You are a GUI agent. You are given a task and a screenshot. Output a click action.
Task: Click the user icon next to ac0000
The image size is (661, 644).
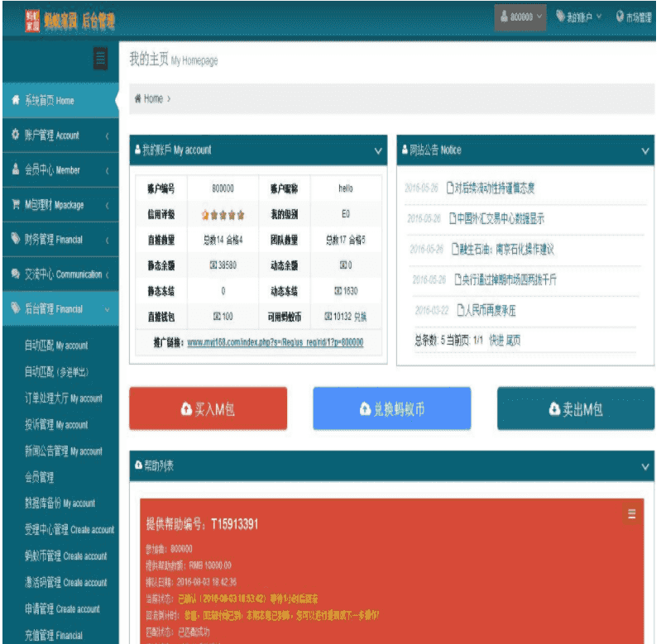(504, 17)
